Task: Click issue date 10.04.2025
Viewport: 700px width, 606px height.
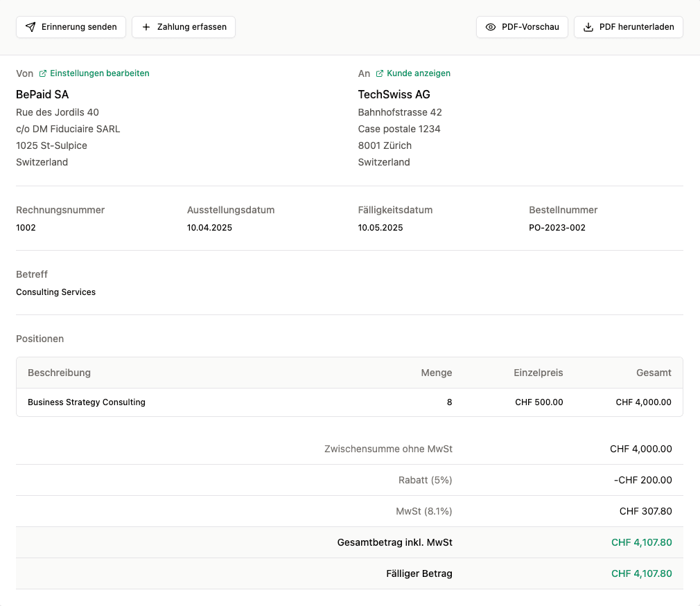Action: [209, 228]
